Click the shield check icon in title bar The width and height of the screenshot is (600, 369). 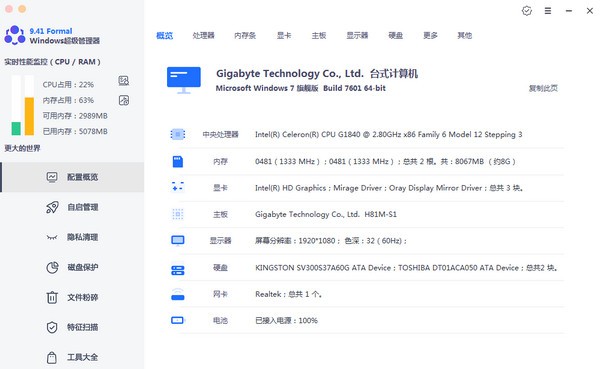[x=527, y=11]
